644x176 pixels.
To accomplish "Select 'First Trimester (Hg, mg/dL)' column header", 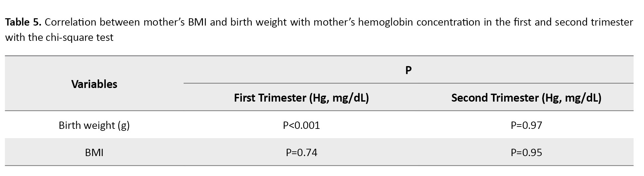I will click(301, 98).
